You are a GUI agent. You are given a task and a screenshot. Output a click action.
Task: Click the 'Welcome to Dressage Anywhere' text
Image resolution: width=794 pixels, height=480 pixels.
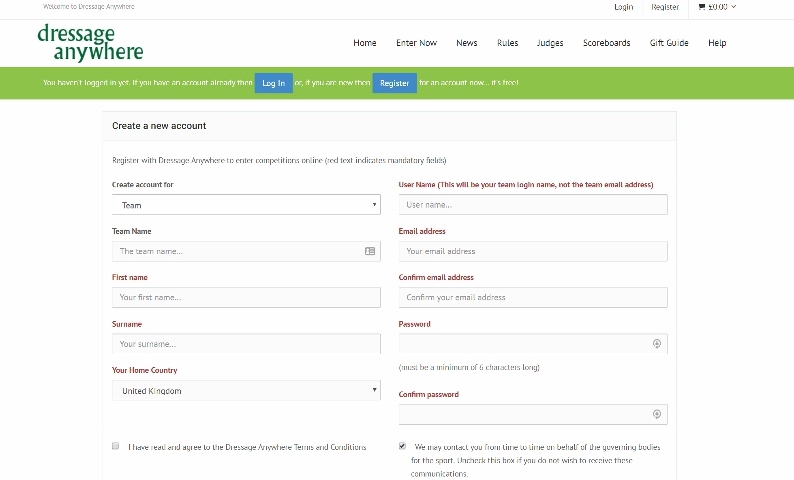click(89, 7)
